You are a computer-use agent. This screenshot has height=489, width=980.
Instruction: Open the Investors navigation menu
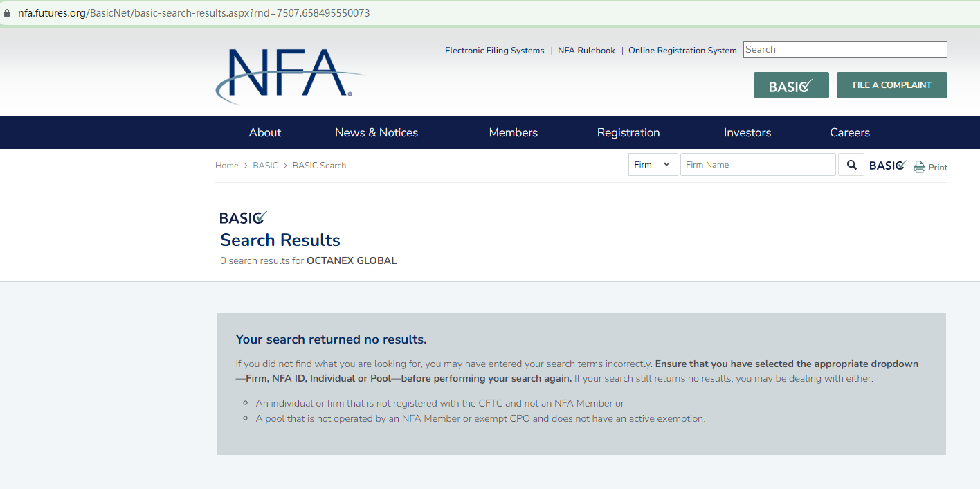click(747, 132)
